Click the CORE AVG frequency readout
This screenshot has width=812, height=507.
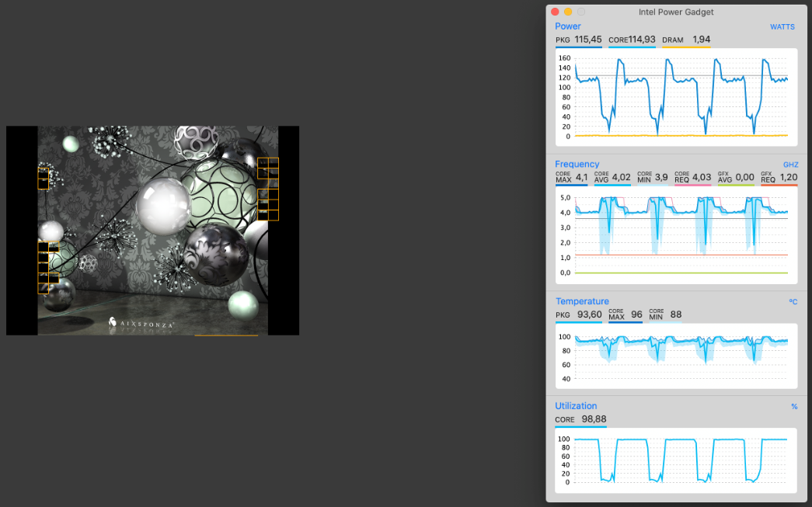(612, 178)
